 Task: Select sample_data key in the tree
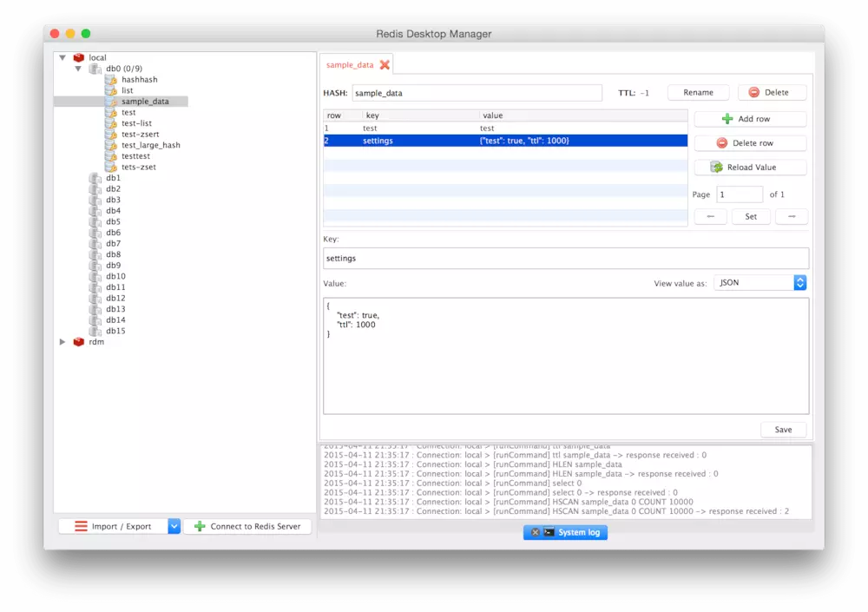[x=145, y=102]
